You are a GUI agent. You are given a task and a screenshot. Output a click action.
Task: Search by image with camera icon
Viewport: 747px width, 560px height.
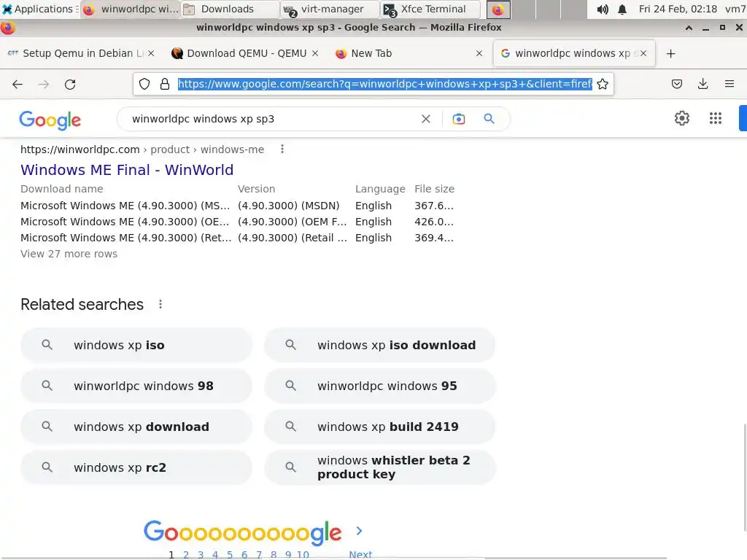(459, 119)
